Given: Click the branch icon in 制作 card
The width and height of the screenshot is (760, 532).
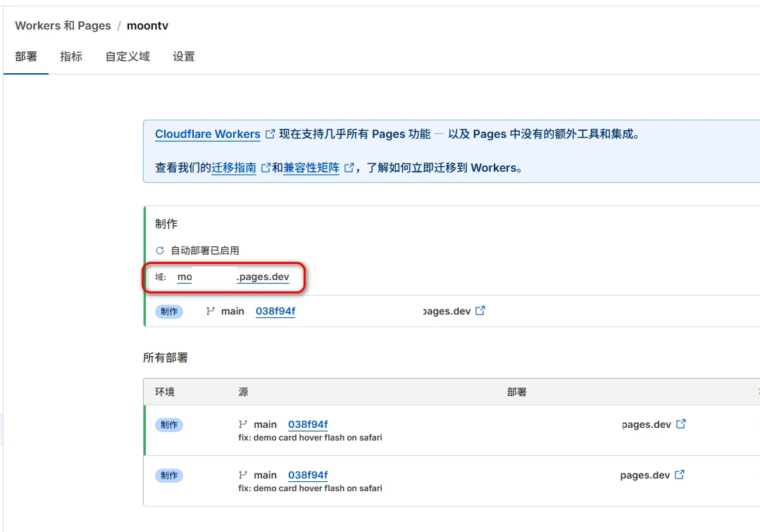Looking at the screenshot, I should coord(211,311).
